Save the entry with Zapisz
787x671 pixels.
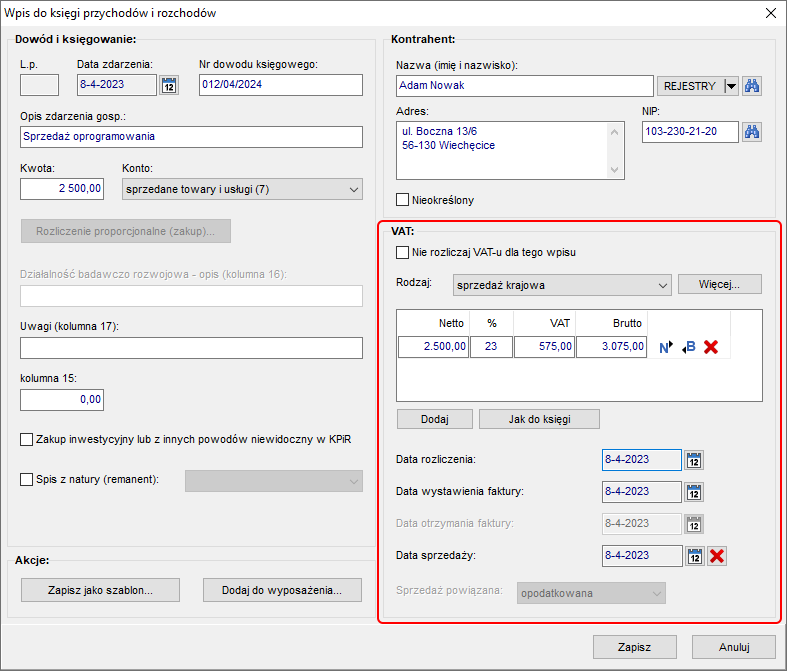click(634, 647)
